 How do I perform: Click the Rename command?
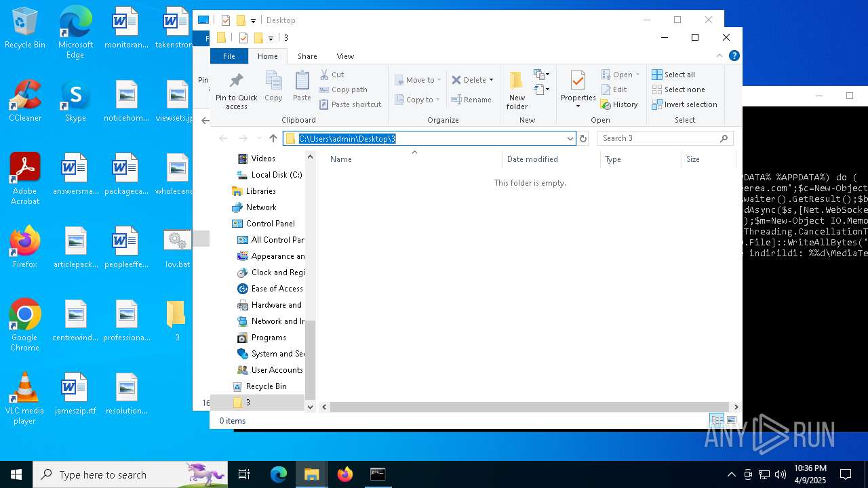(471, 100)
